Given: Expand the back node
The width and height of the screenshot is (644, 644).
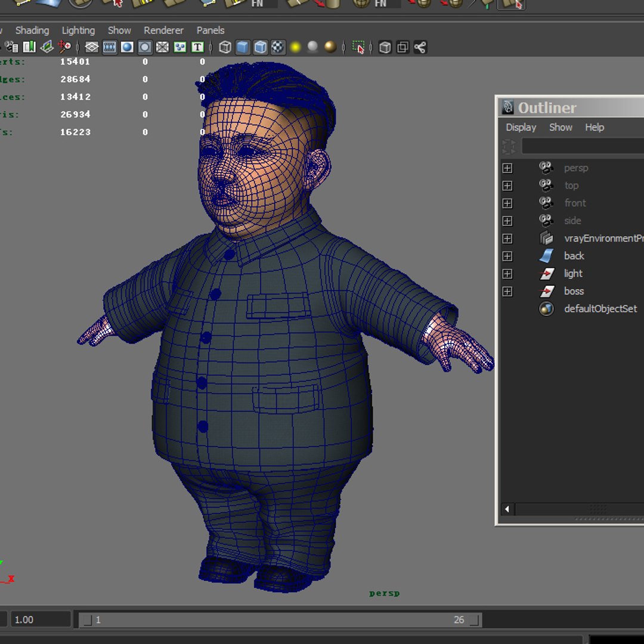Looking at the screenshot, I should click(x=507, y=256).
